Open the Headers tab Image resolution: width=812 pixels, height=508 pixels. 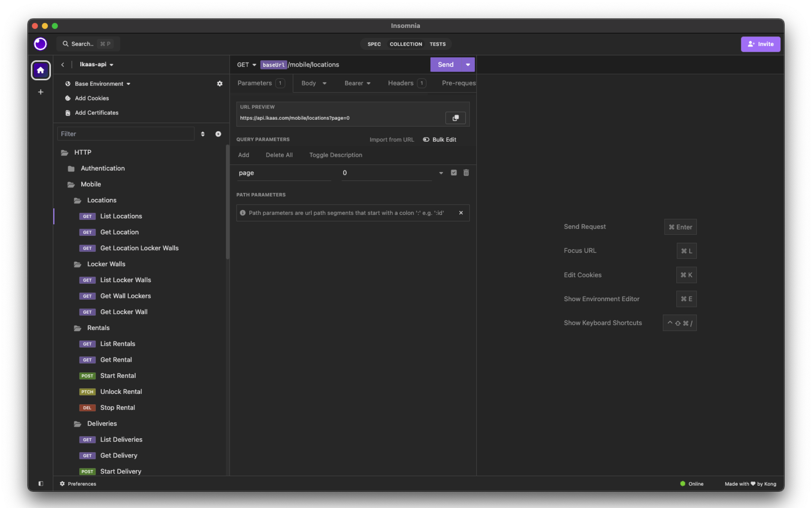pos(407,83)
